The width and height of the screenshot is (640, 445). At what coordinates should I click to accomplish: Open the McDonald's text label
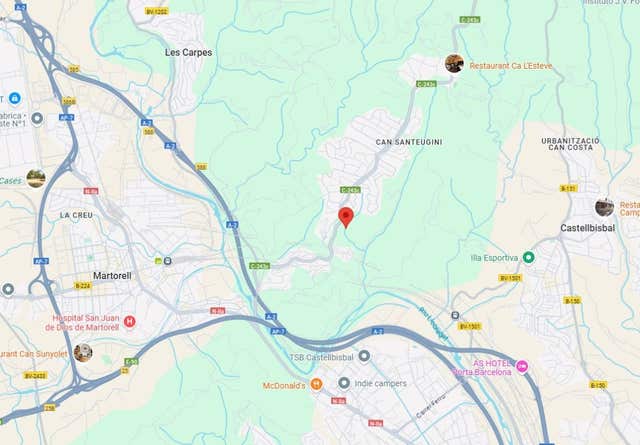[x=284, y=386]
